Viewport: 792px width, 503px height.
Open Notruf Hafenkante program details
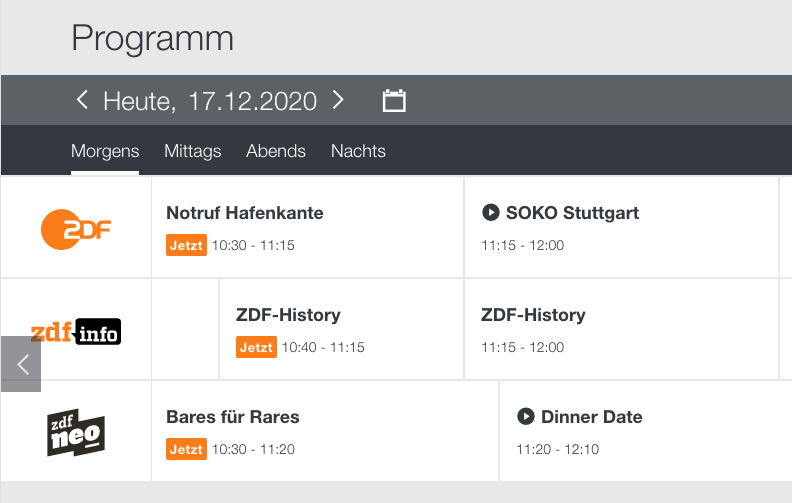245,213
